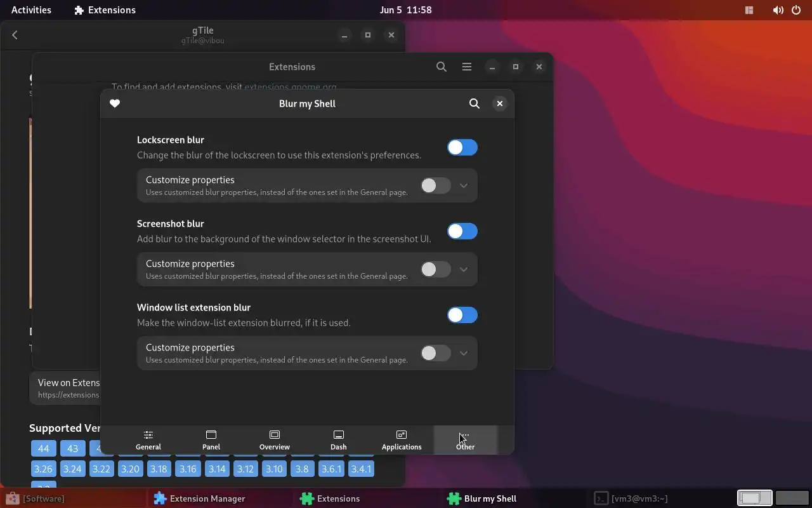Click the Screenshot blur heading
Viewport: 812px width, 508px height.
tap(171, 224)
